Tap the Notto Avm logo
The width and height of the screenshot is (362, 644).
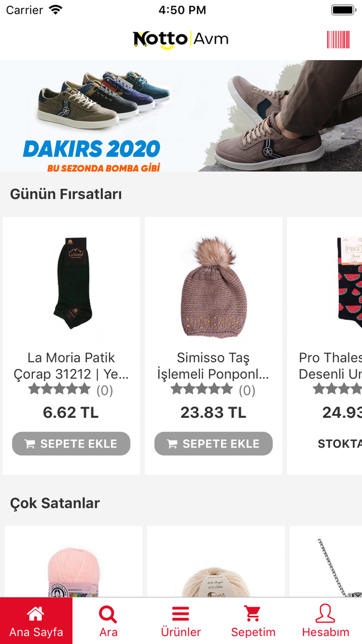[x=181, y=39]
